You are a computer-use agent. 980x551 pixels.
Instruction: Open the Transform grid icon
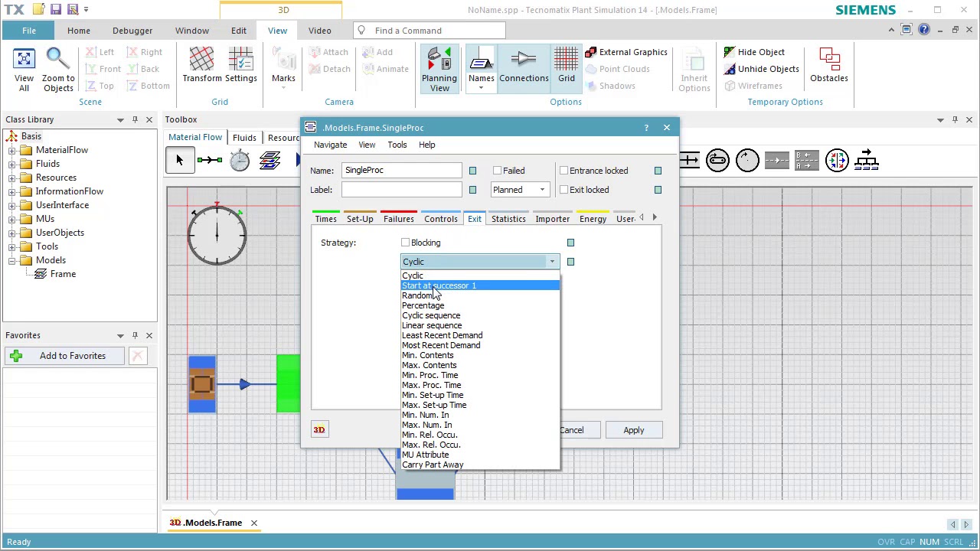pyautogui.click(x=201, y=60)
